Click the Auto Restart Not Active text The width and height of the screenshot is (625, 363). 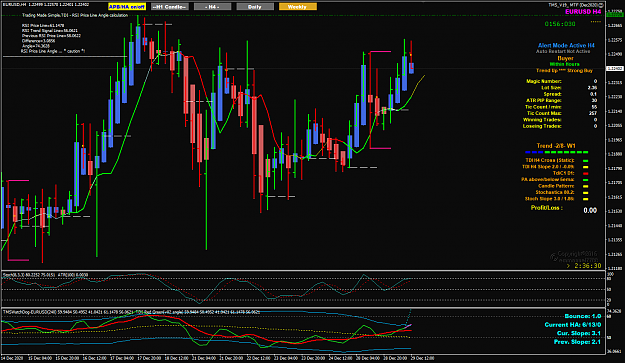pyautogui.click(x=563, y=51)
